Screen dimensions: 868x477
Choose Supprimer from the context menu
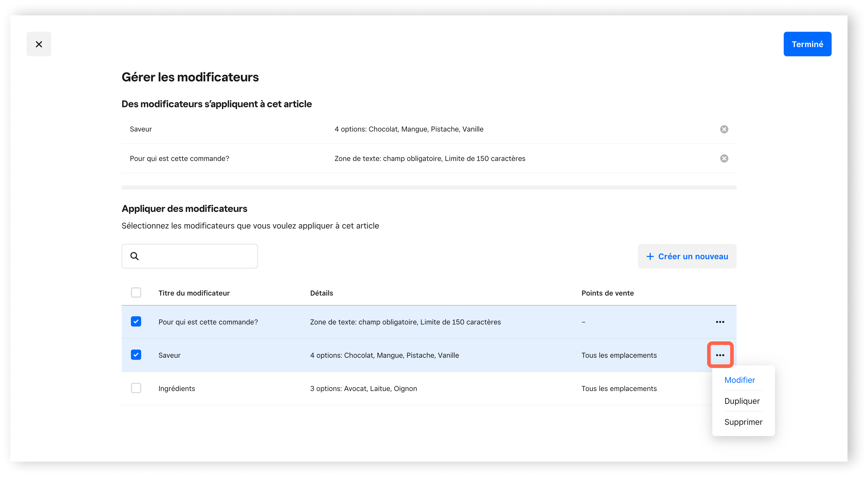pos(743,422)
